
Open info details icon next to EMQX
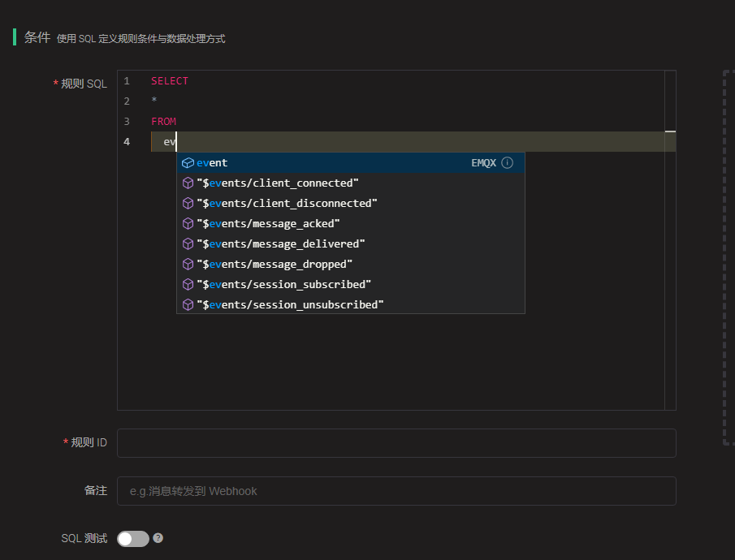(507, 162)
